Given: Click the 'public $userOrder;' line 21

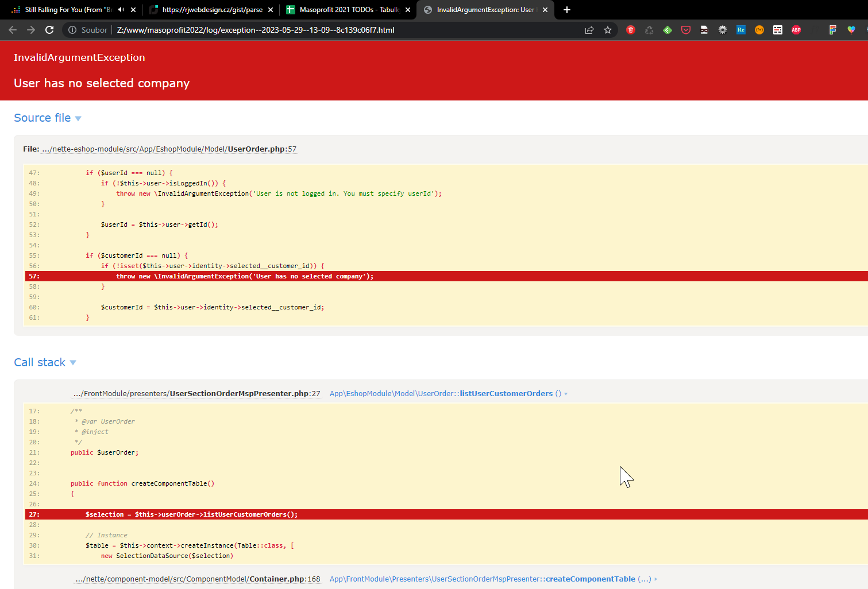Looking at the screenshot, I should [105, 452].
